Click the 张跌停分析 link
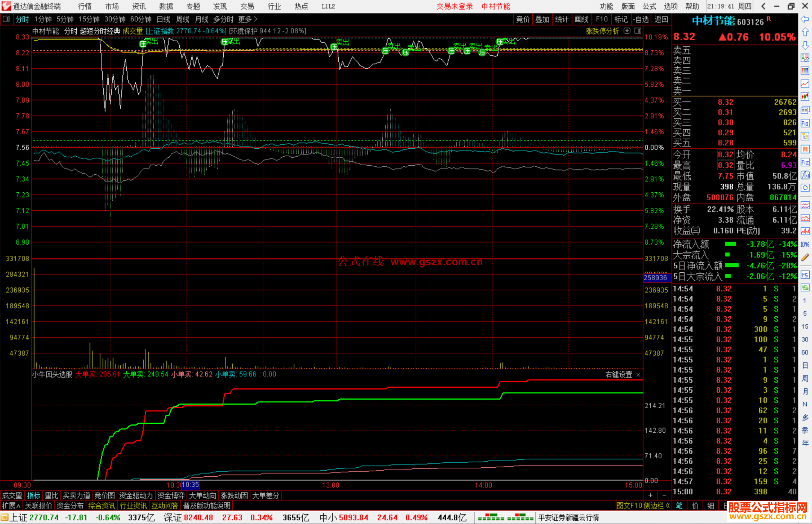Viewport: 812px width, 524px height. click(602, 31)
